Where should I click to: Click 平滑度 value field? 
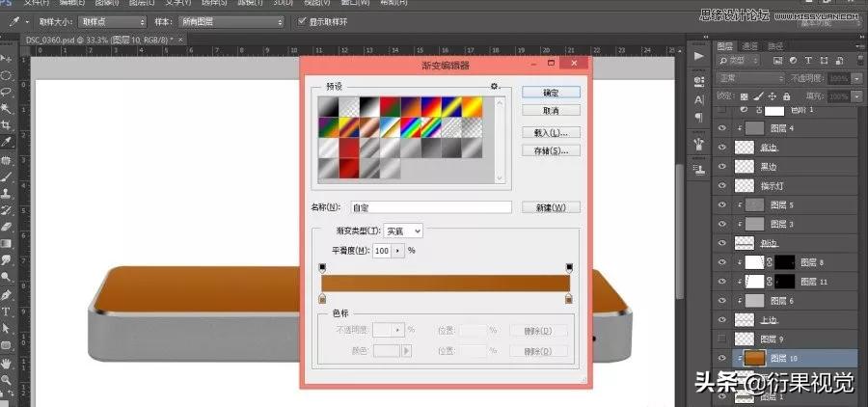click(x=382, y=251)
